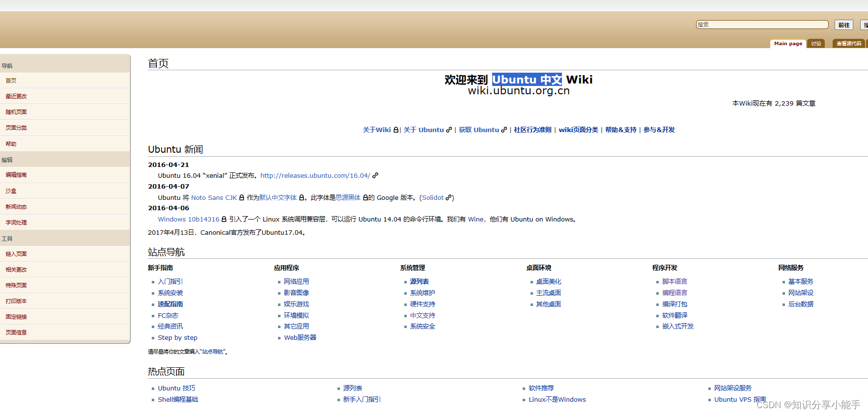Viewport: 868px width, 414px height.
Task: Open 最近更改 in sidebar
Action: point(16,96)
